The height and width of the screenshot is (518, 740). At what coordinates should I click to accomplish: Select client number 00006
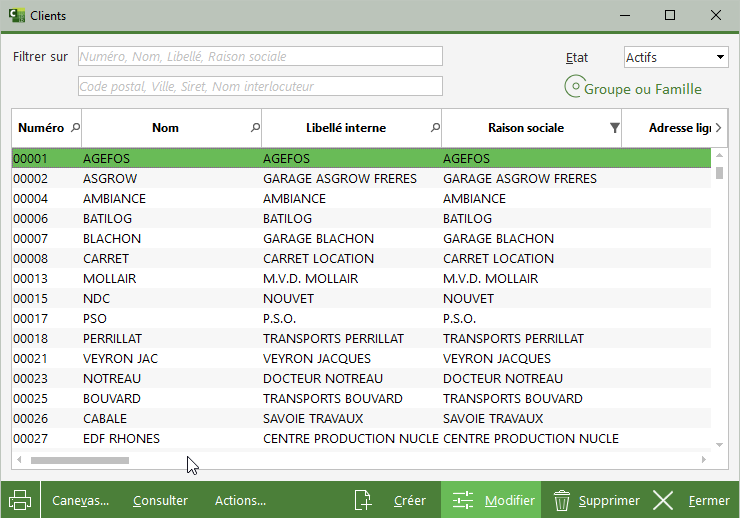[x=30, y=218]
